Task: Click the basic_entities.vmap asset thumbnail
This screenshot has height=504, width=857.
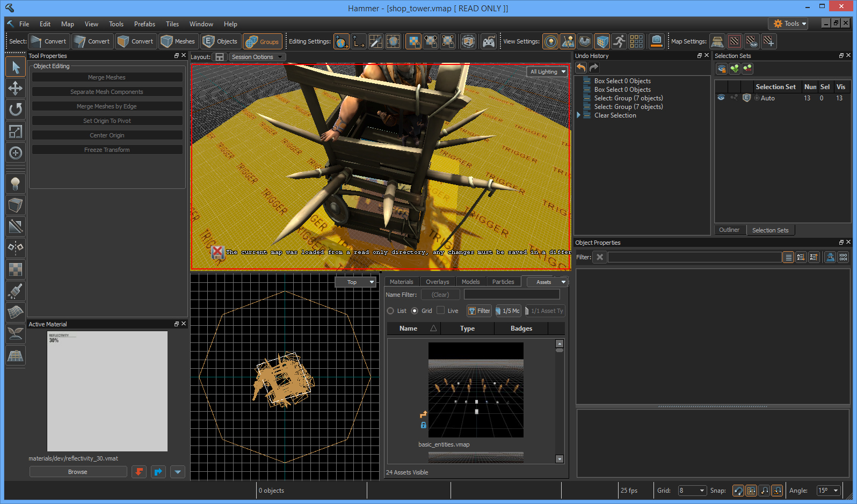Action: pyautogui.click(x=476, y=390)
